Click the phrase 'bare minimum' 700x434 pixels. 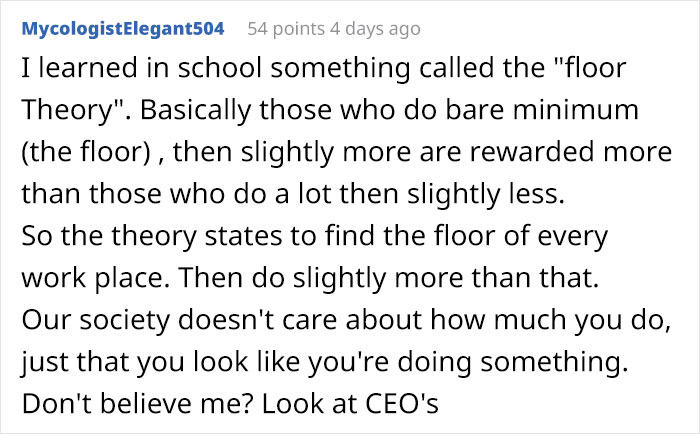click(x=542, y=110)
